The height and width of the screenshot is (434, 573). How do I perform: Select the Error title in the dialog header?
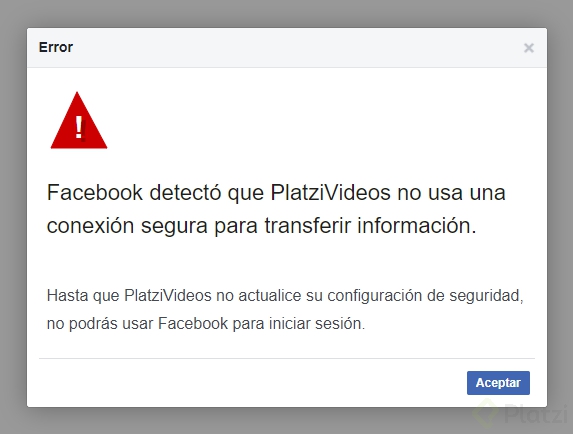[x=56, y=47]
